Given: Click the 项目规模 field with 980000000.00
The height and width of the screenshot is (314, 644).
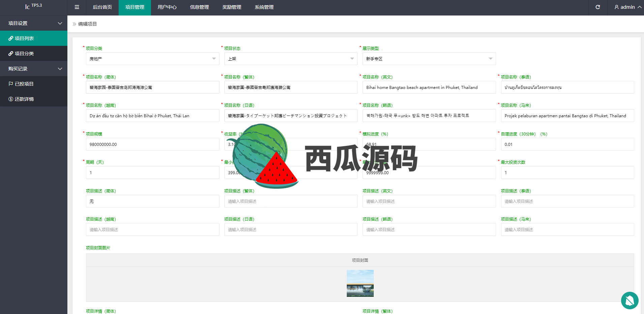Looking at the screenshot, I should click(153, 144).
